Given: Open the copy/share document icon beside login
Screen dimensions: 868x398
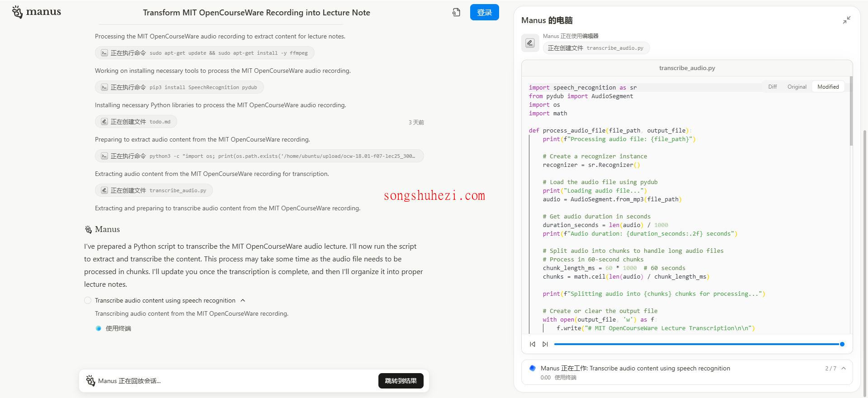Looking at the screenshot, I should pyautogui.click(x=456, y=12).
